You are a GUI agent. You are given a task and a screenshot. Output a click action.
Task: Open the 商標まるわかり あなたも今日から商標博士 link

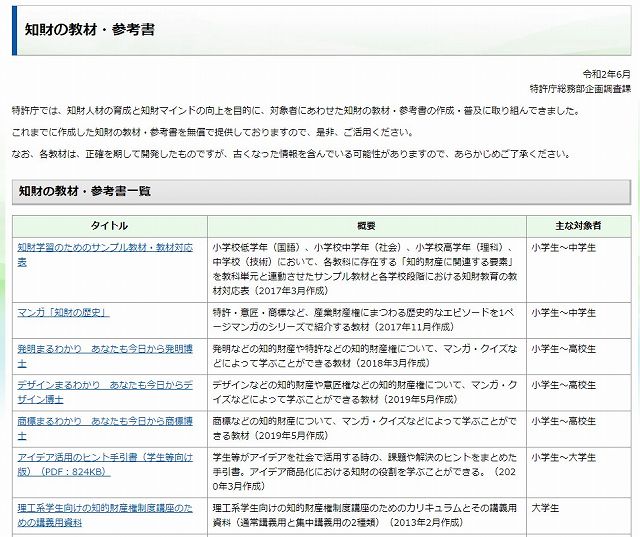pyautogui.click(x=105, y=428)
